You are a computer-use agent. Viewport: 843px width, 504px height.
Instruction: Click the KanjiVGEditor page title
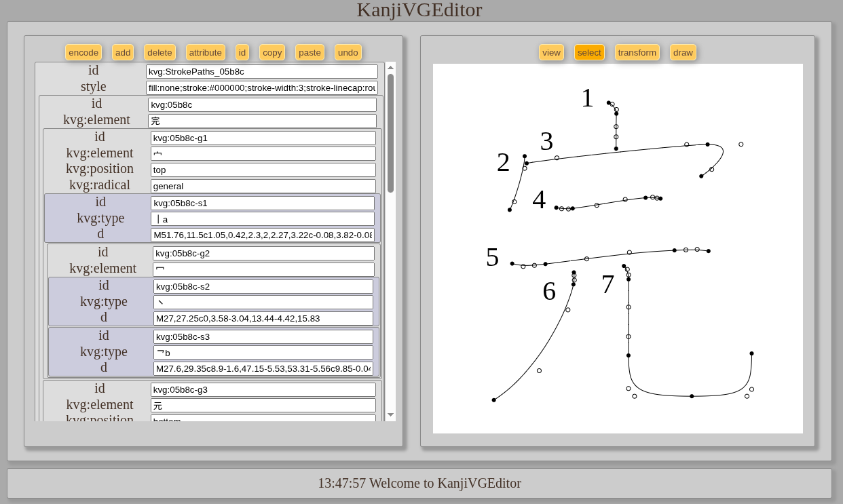(x=419, y=10)
